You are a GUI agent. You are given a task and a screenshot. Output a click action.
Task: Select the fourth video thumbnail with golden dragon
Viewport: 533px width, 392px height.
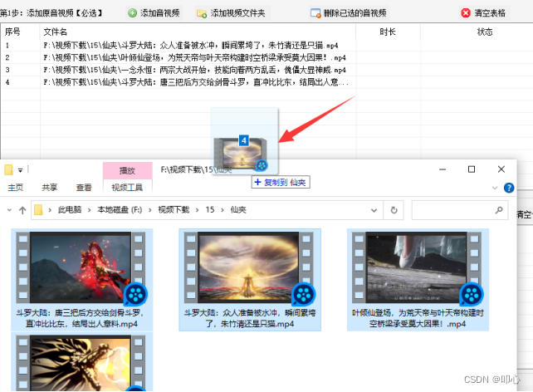(x=81, y=363)
